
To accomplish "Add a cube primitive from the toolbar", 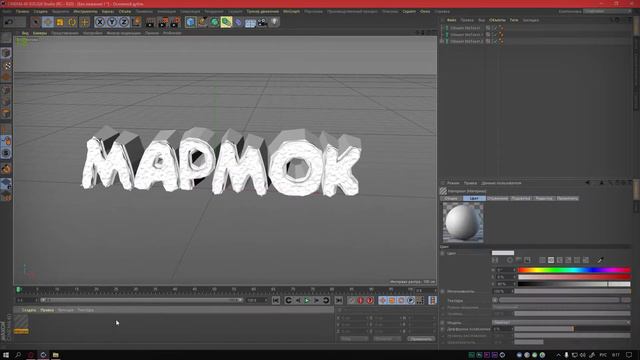I will point(190,22).
